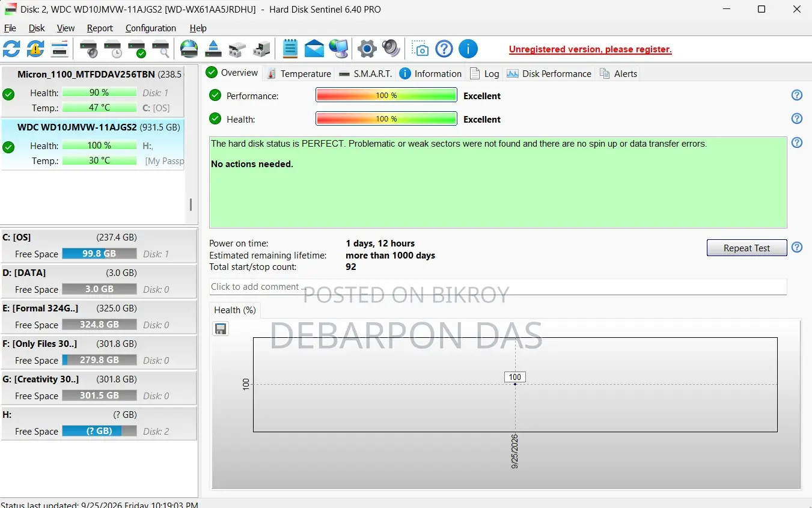Image resolution: width=812 pixels, height=508 pixels.
Task: Open the Alerts tab
Action: click(x=618, y=73)
